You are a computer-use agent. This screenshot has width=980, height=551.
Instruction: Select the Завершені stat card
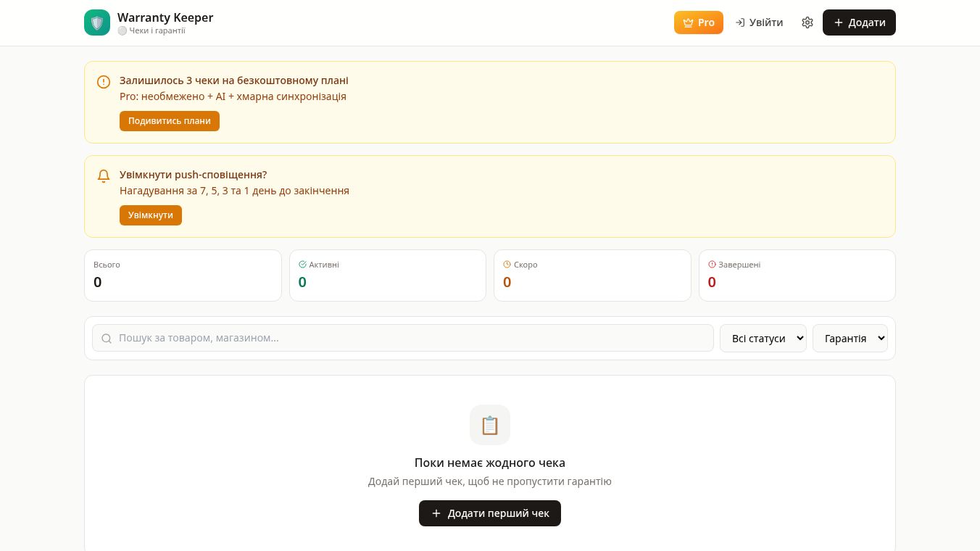click(x=797, y=275)
